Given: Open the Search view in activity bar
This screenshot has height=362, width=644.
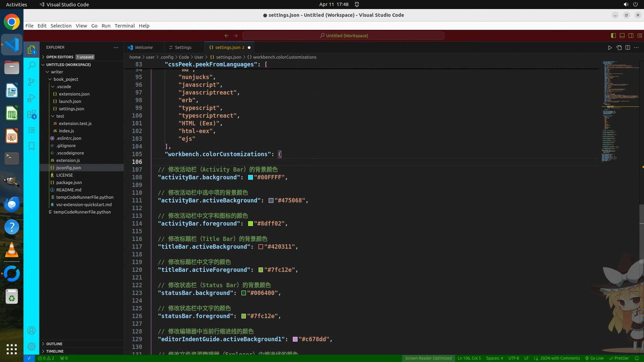Looking at the screenshot, I should pos(32,65).
